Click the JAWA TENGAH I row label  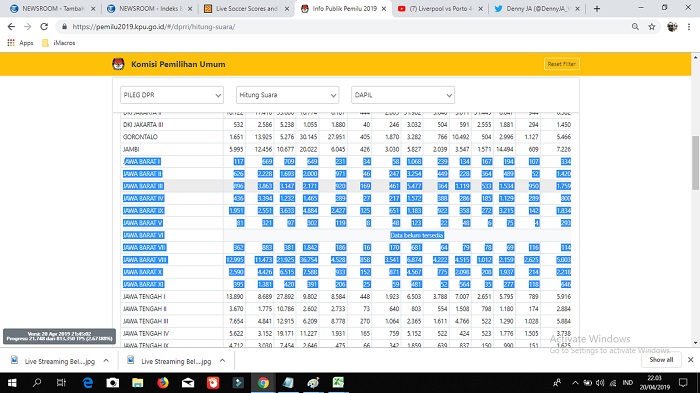tap(144, 297)
